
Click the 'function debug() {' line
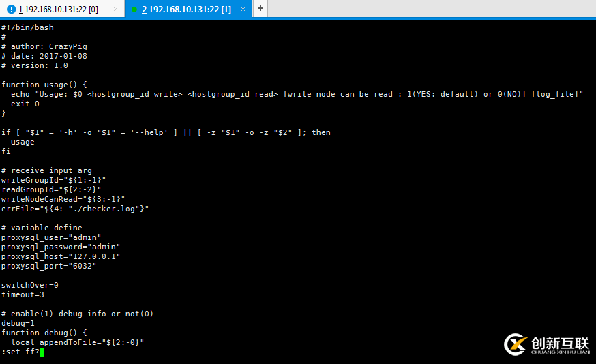coord(44,333)
